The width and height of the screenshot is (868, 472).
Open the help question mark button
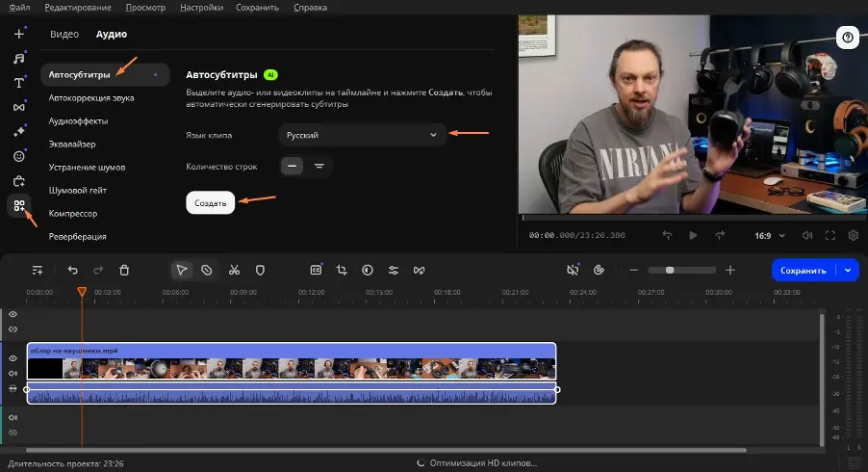coord(848,38)
